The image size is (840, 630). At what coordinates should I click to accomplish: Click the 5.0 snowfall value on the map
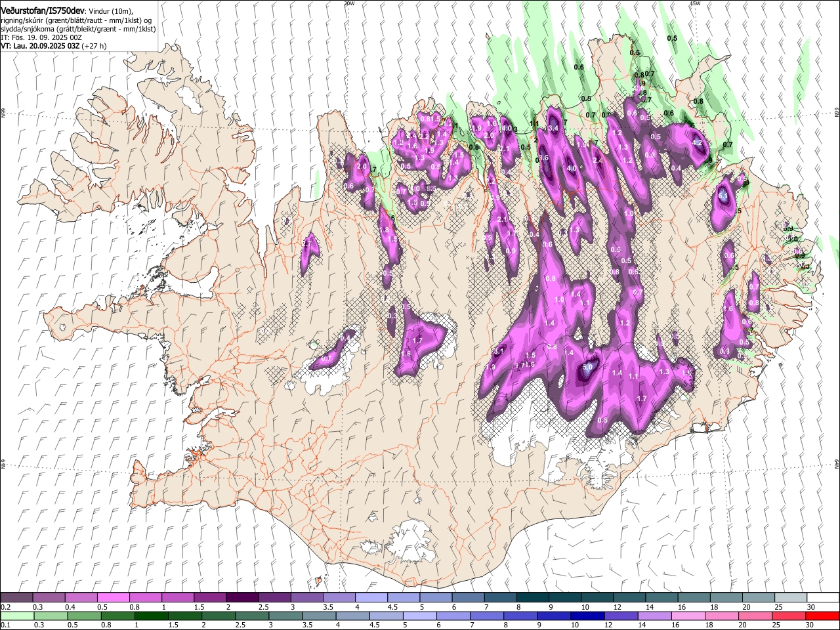pos(588,367)
